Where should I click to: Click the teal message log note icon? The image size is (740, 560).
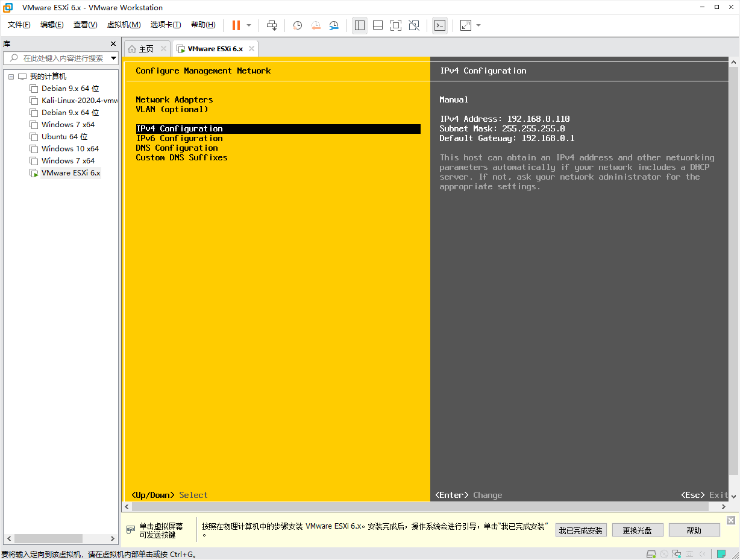tap(721, 554)
